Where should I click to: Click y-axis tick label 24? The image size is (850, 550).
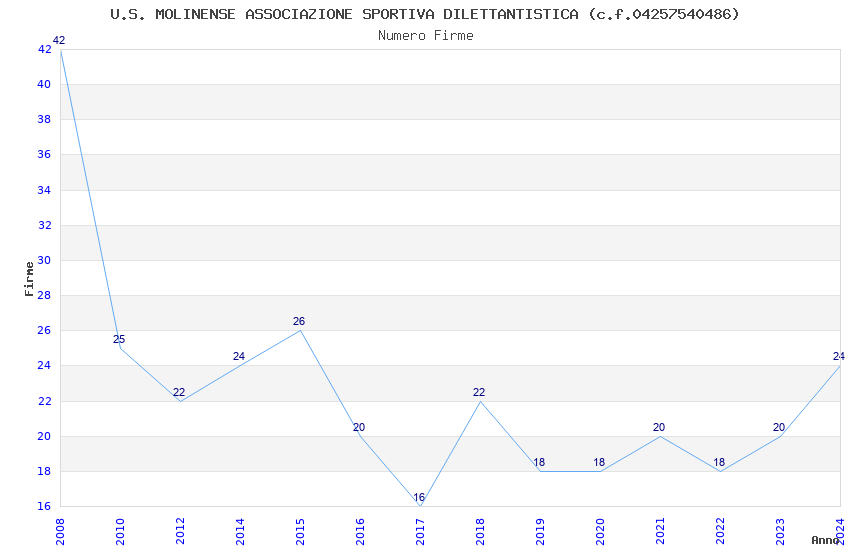[x=44, y=365]
